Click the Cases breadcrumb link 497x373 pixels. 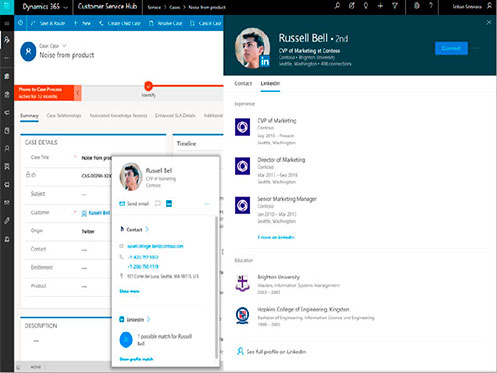click(x=175, y=7)
